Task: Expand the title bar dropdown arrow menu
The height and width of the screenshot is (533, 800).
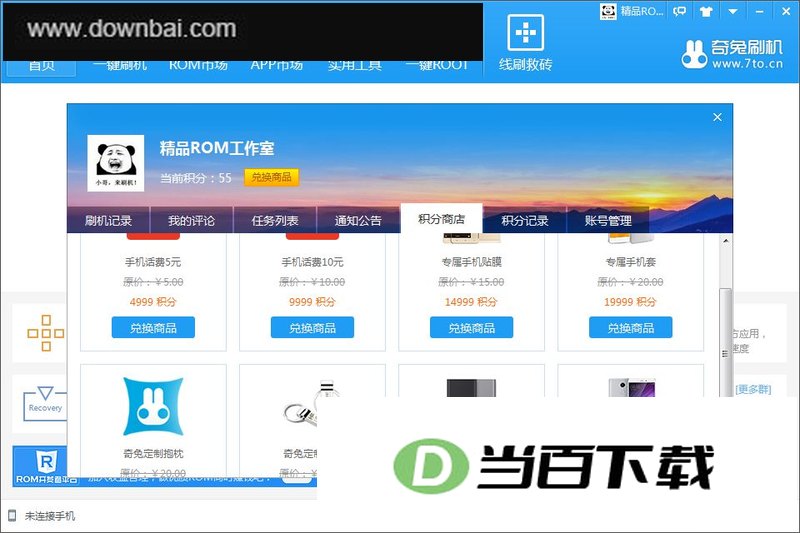Action: point(733,11)
